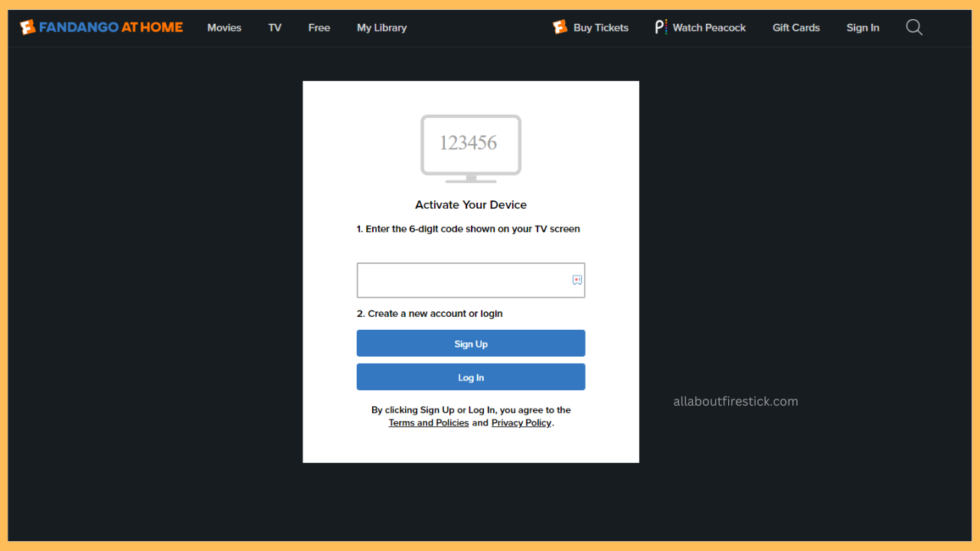This screenshot has width=980, height=551.
Task: Click Sign In at top right
Action: pyautogui.click(x=862, y=28)
